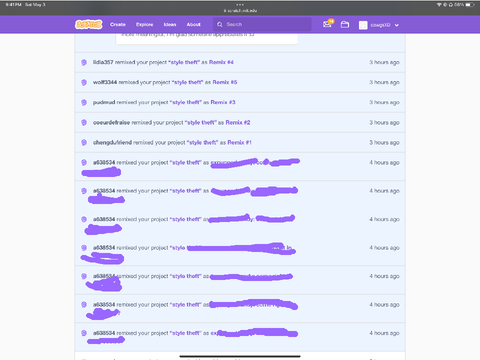Open the Explore menu item
This screenshot has width=480, height=360.
tap(144, 24)
